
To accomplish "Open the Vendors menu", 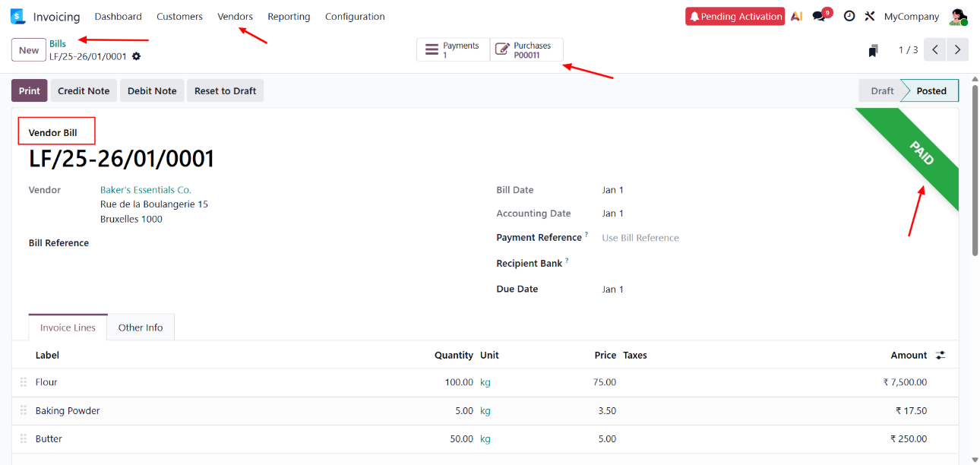I will click(x=235, y=17).
